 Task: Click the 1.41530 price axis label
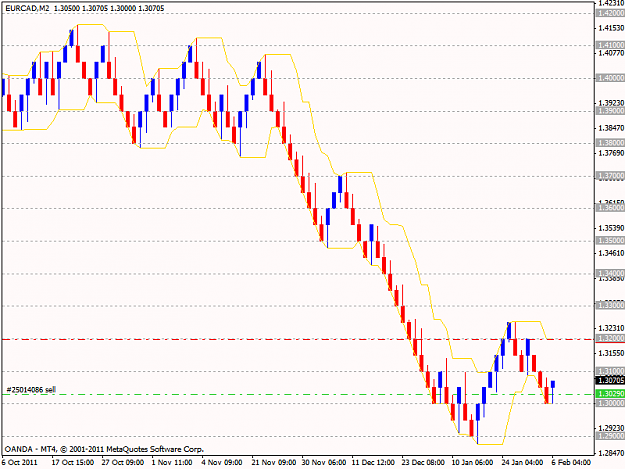point(611,28)
